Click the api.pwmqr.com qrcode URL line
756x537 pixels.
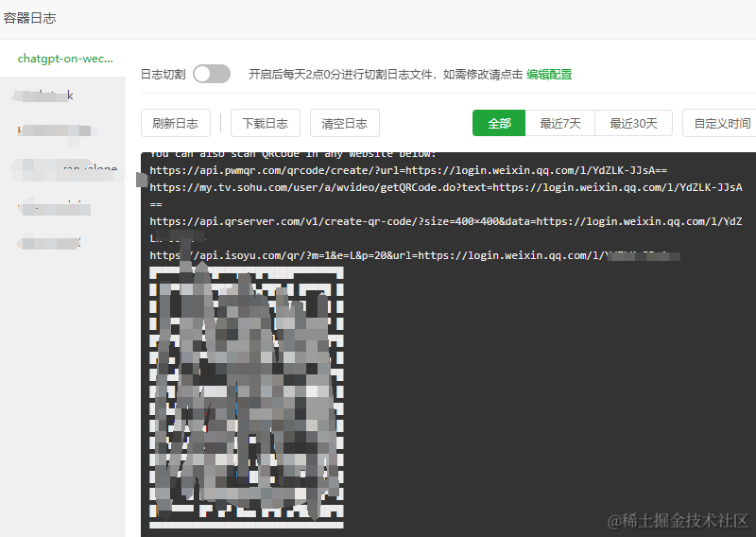tap(408, 170)
